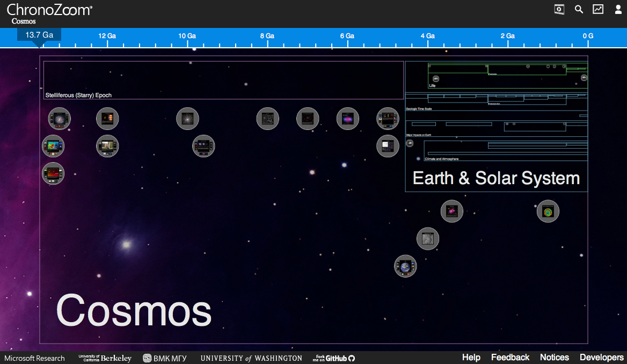This screenshot has width=627, height=364.
Task: Click the Earth exhibit circle icon
Action: (x=405, y=266)
